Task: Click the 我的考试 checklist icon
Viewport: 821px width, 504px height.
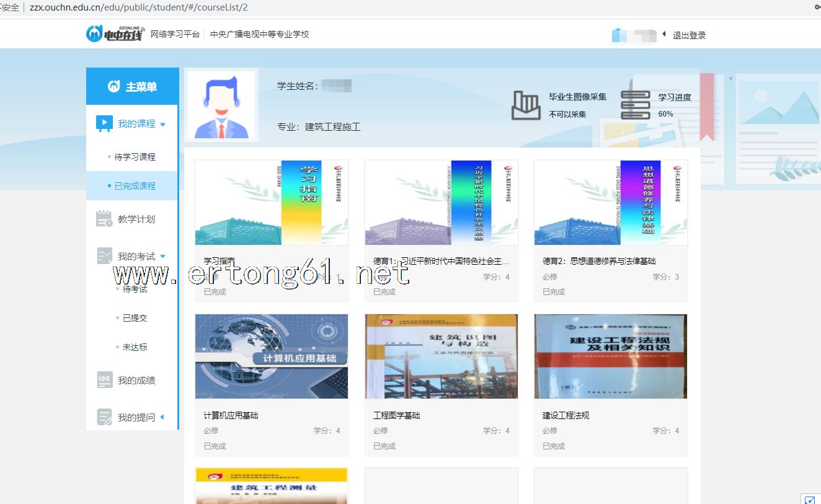Action: [x=104, y=256]
